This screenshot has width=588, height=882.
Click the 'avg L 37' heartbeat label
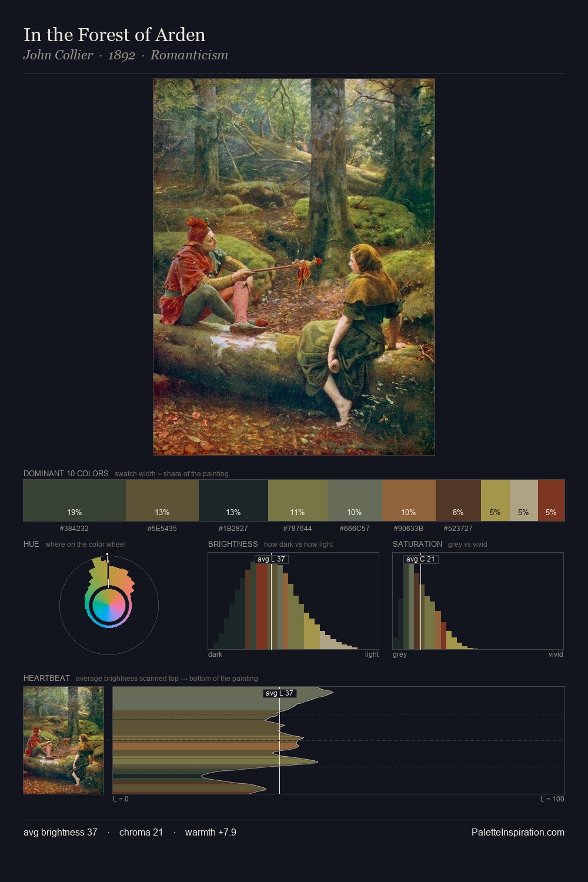[279, 693]
